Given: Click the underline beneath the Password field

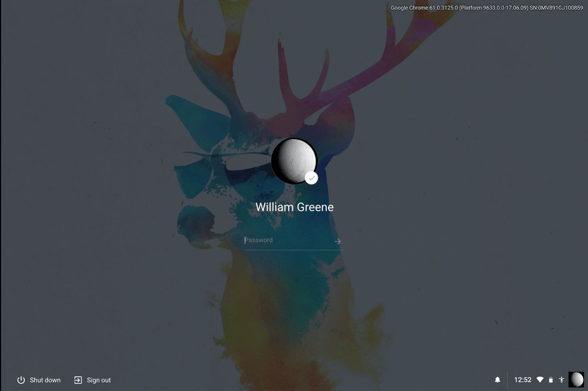Looking at the screenshot, I should click(294, 250).
